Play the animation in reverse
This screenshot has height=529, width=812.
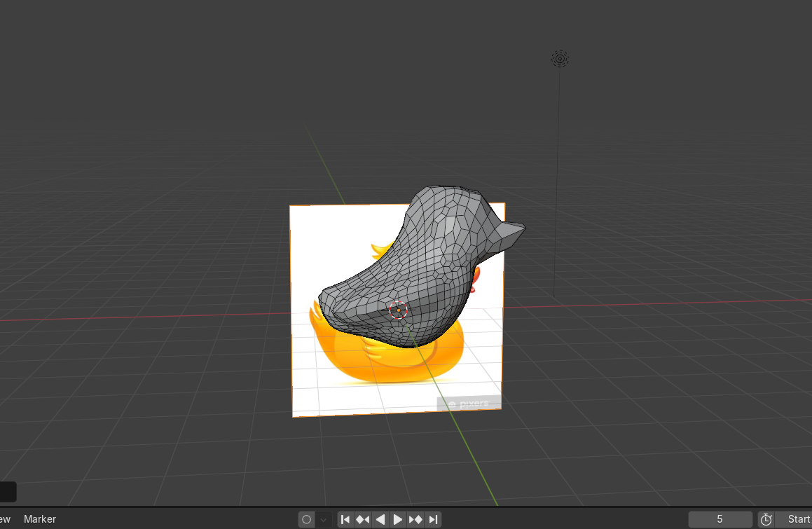[380, 519]
